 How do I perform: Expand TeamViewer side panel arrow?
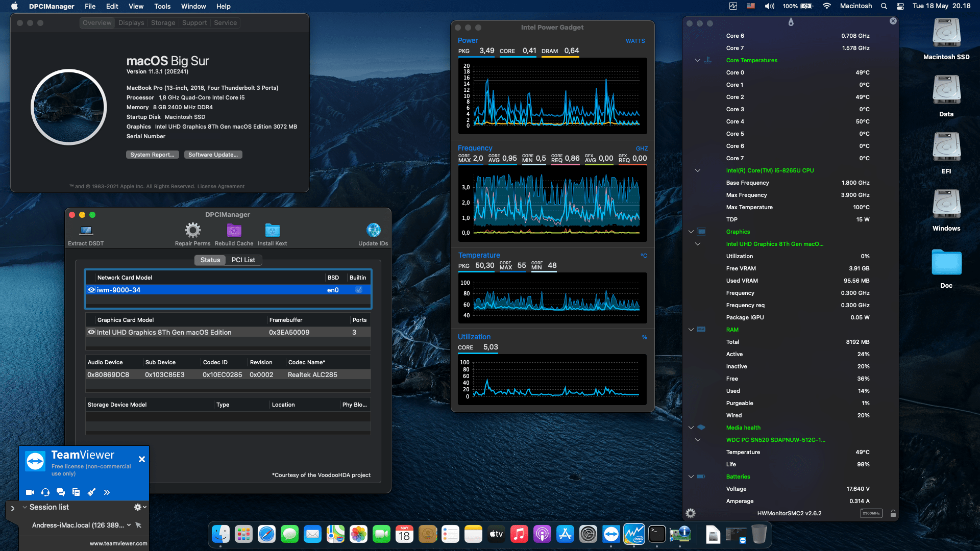coord(12,508)
